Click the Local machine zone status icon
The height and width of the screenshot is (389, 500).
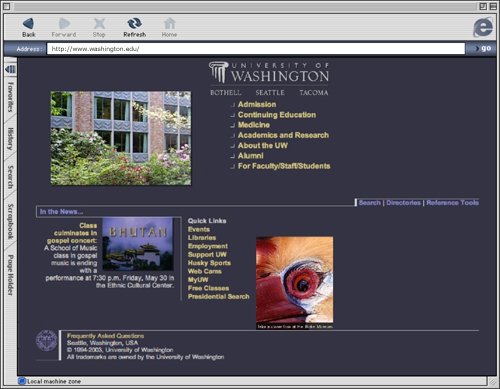(22, 381)
